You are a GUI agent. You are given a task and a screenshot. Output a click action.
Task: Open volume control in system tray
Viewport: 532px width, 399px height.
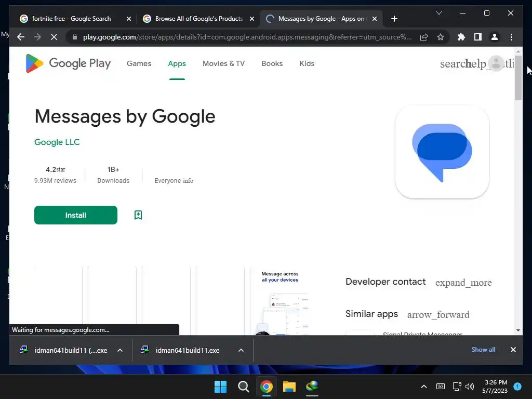(x=470, y=387)
